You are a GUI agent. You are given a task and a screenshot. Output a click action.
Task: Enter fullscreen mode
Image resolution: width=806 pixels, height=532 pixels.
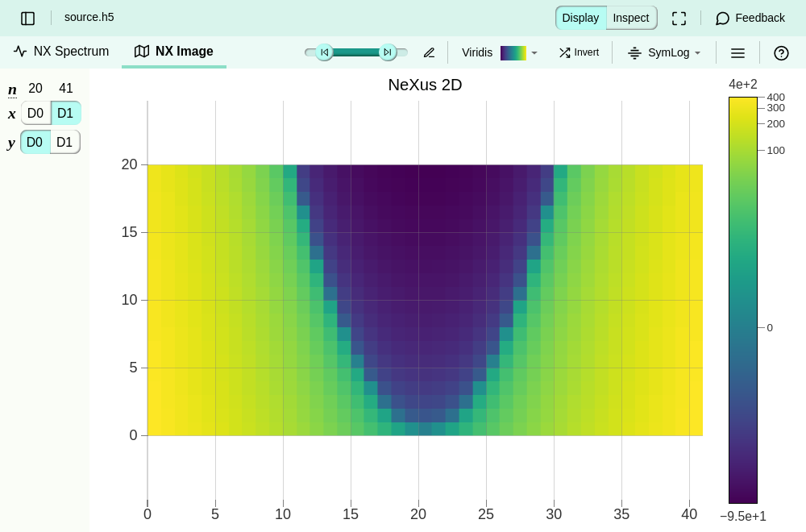(x=679, y=19)
